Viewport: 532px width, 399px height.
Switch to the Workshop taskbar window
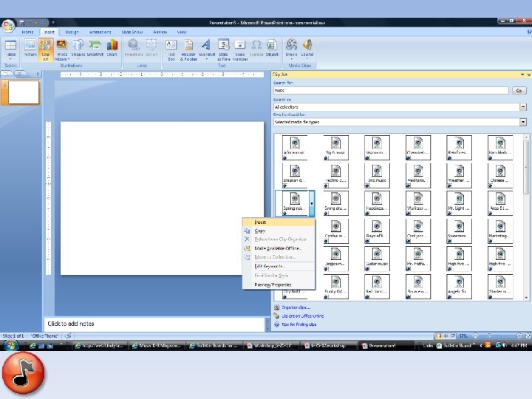pos(272,346)
